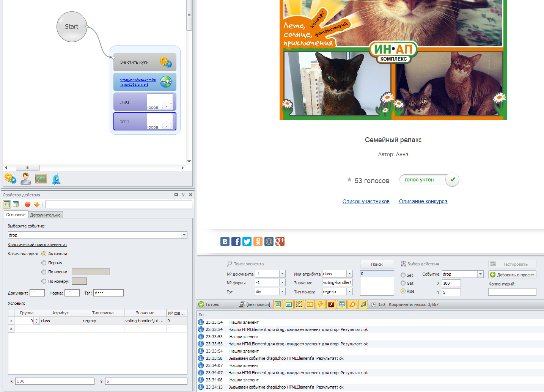Open the '№ документа' dropdown

point(282,274)
